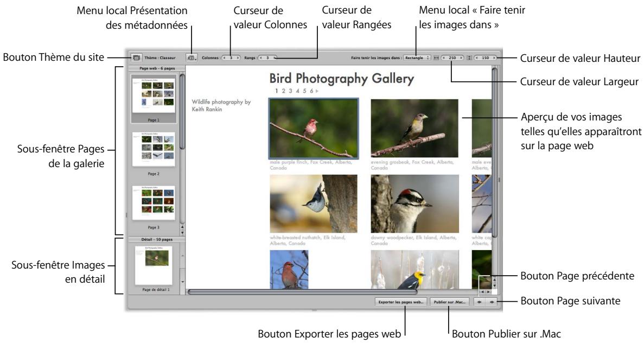Image resolution: width=644 pixels, height=344 pixels.
Task: Go to the next page with right arrow button
Action: 491,302
